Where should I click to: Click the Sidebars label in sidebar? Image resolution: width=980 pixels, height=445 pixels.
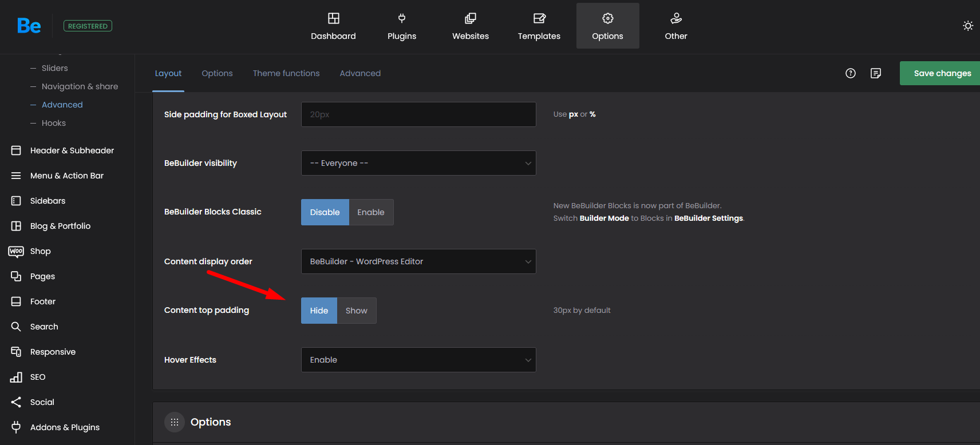[48, 201]
